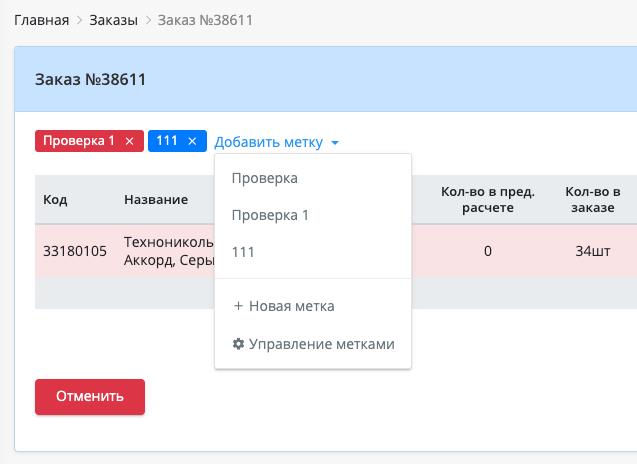637x464 pixels.
Task: Click the Код column header
Action: click(x=55, y=200)
